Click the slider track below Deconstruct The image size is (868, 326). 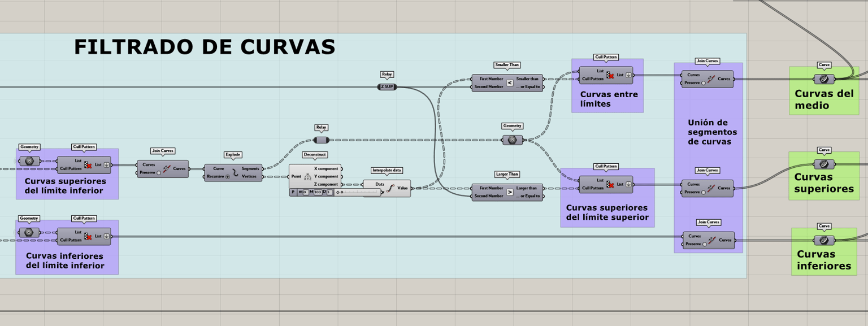tap(357, 192)
